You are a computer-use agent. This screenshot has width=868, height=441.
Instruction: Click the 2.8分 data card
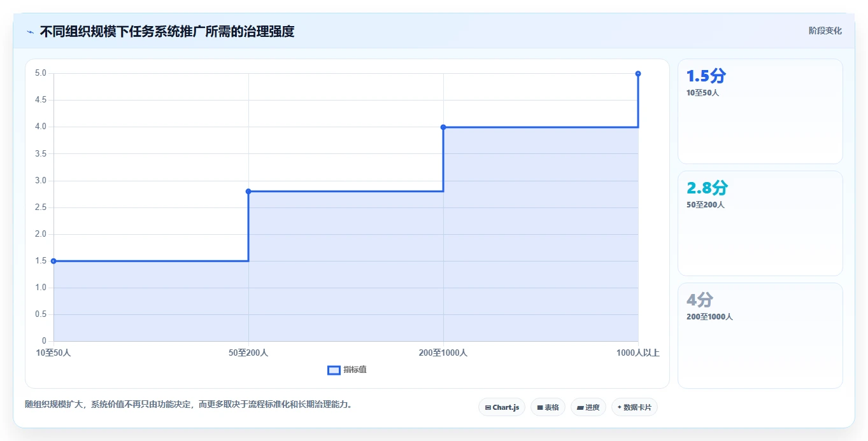(x=760, y=223)
